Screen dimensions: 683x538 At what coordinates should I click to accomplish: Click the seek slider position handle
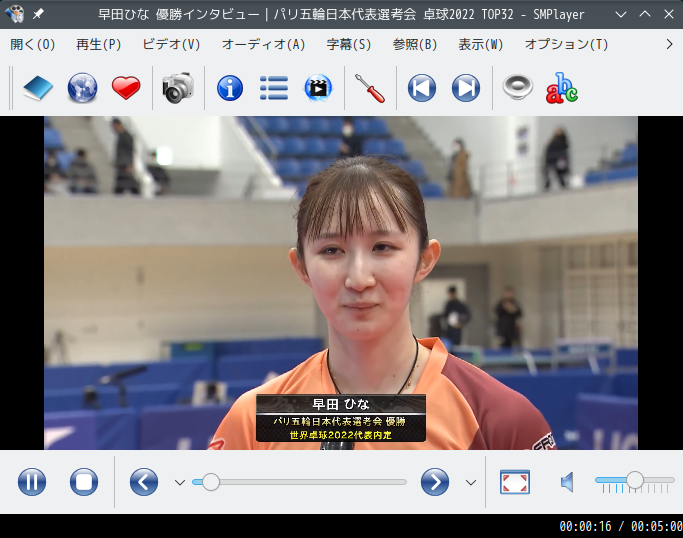211,482
